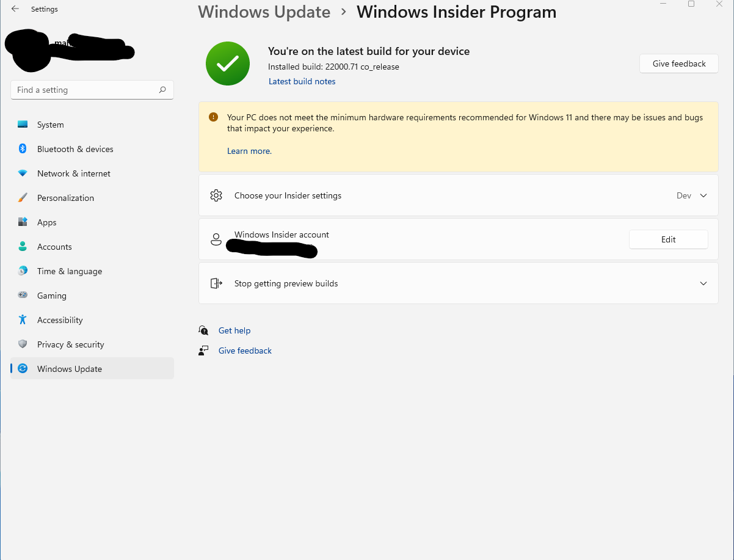This screenshot has width=734, height=560.
Task: Click the Find a setting search box
Action: pos(92,90)
